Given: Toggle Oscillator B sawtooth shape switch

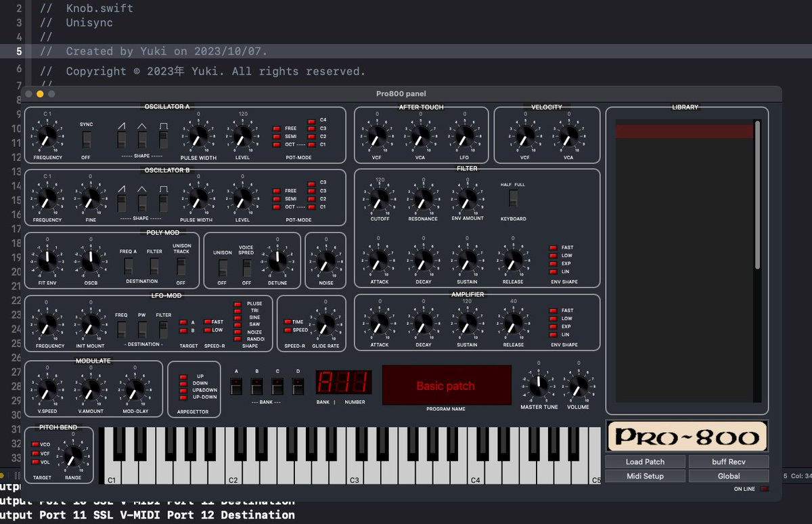Looking at the screenshot, I should pyautogui.click(x=122, y=202).
